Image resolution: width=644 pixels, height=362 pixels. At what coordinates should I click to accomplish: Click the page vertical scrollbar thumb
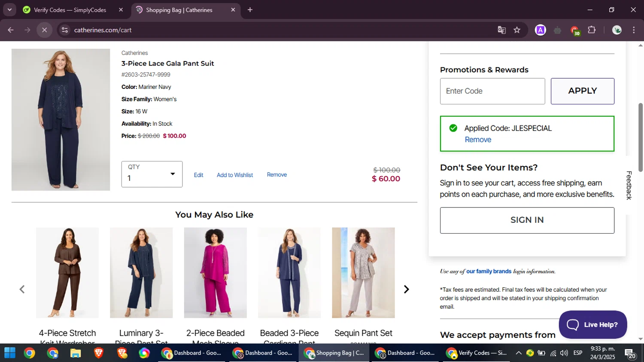(641, 137)
